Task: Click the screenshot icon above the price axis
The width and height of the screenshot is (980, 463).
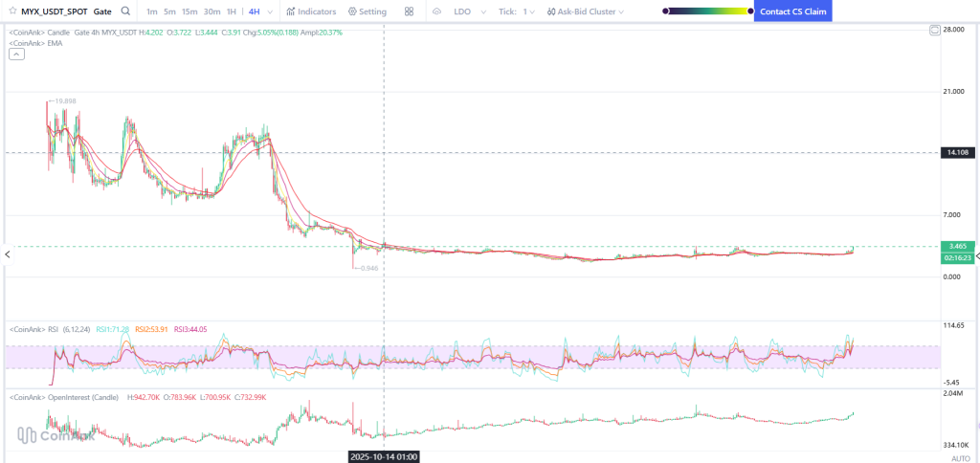Action: [x=935, y=31]
